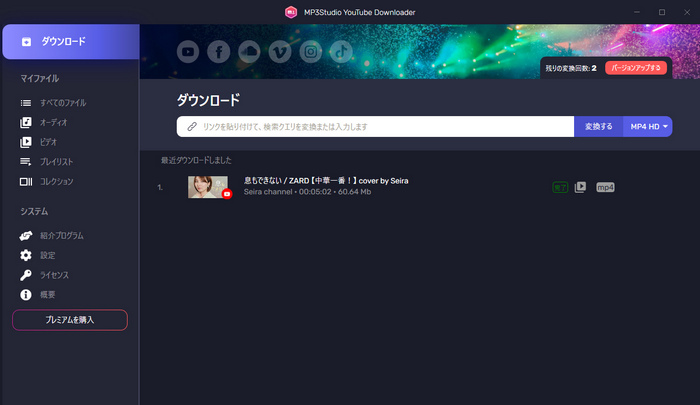
Task: Open ライセンス page
Action: 54,275
